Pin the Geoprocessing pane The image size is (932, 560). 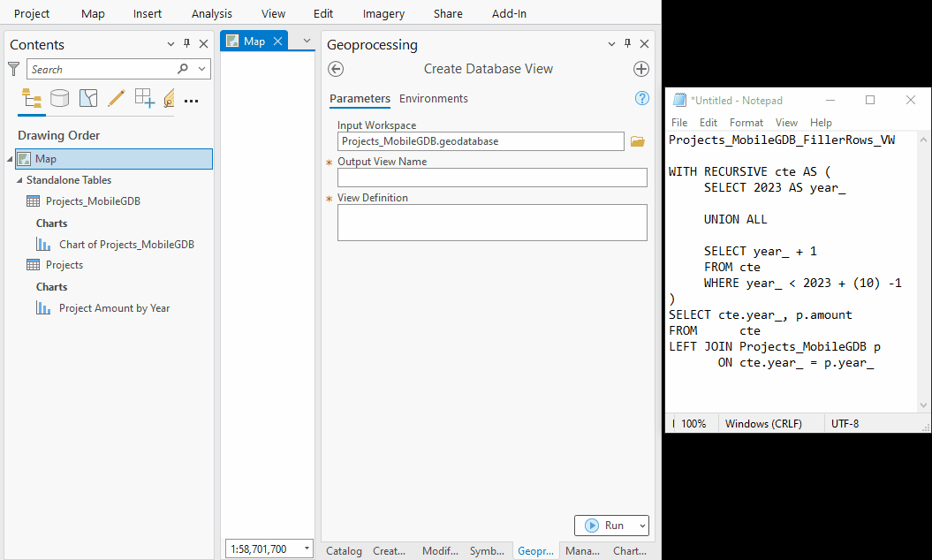click(x=627, y=43)
